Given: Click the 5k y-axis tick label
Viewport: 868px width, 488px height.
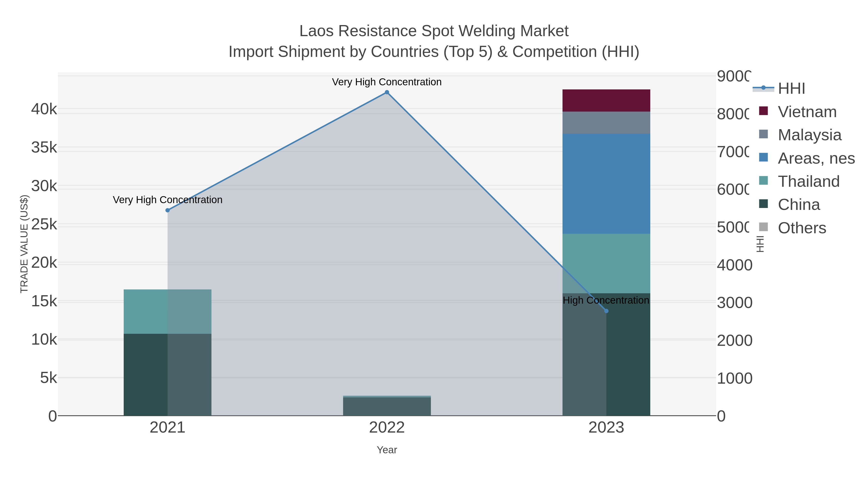Looking at the screenshot, I should [x=48, y=378].
